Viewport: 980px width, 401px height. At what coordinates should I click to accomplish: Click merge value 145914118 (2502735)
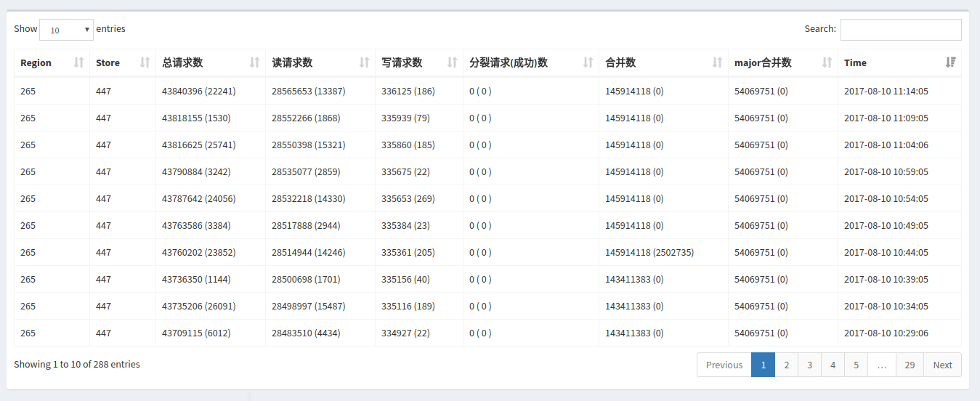649,252
